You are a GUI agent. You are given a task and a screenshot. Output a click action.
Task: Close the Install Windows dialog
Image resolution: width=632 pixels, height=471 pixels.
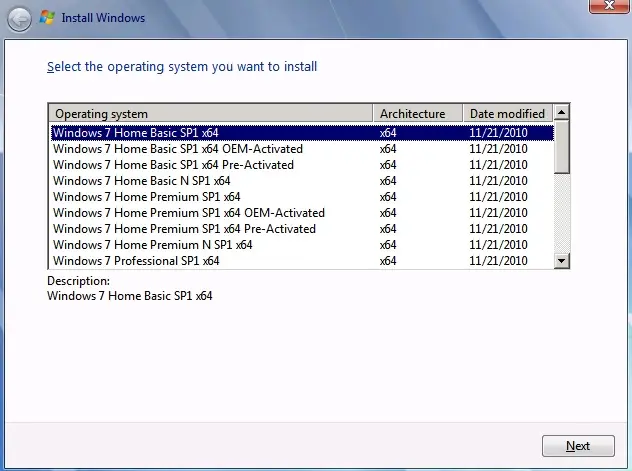pyautogui.click(x=609, y=6)
